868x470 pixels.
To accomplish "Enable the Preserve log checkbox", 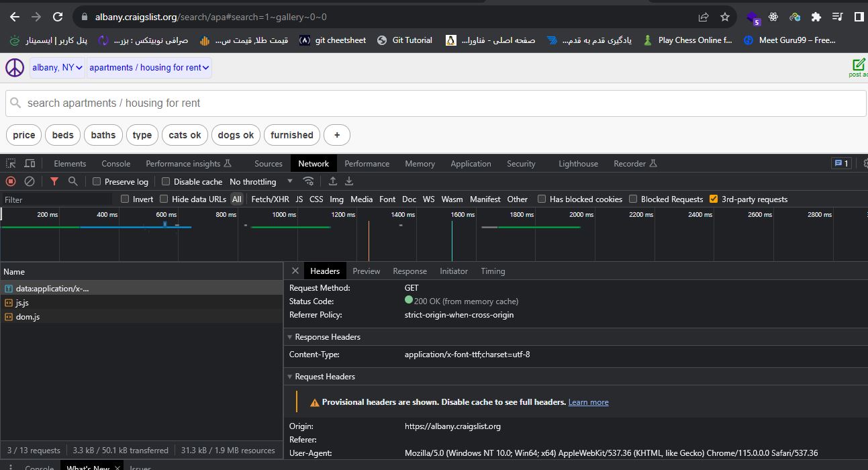I will [x=97, y=181].
